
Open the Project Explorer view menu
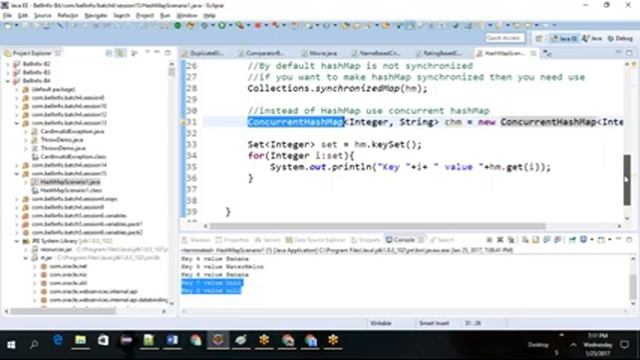(x=147, y=53)
